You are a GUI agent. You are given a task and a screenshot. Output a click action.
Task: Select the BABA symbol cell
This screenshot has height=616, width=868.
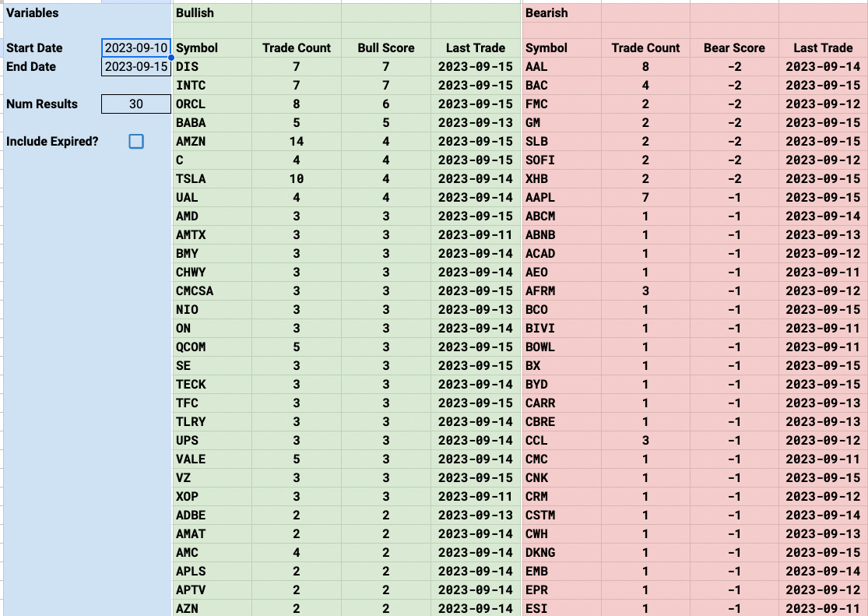[212, 122]
